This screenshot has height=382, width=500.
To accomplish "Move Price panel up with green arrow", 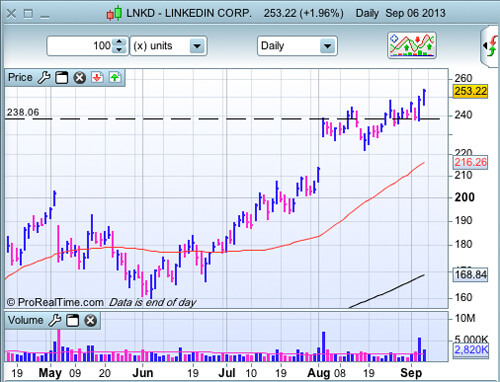I will click(115, 77).
